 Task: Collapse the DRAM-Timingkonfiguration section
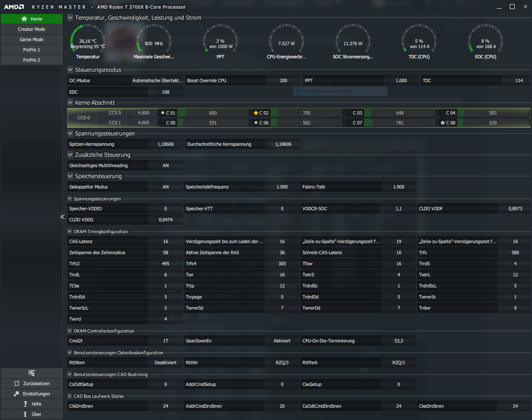pos(70,232)
